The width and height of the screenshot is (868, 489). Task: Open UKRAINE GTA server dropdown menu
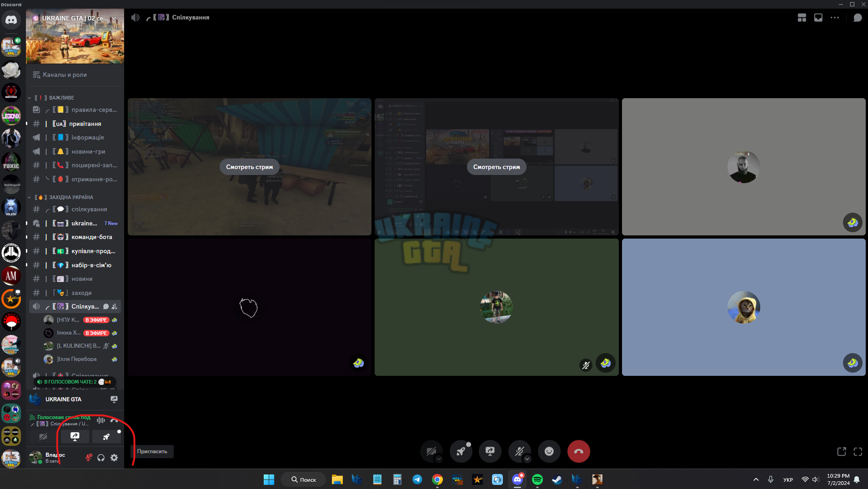(75, 18)
